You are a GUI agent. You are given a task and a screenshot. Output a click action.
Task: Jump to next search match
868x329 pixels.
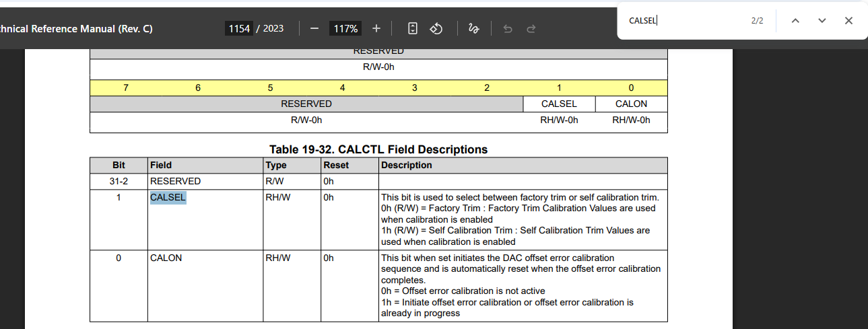tap(822, 20)
